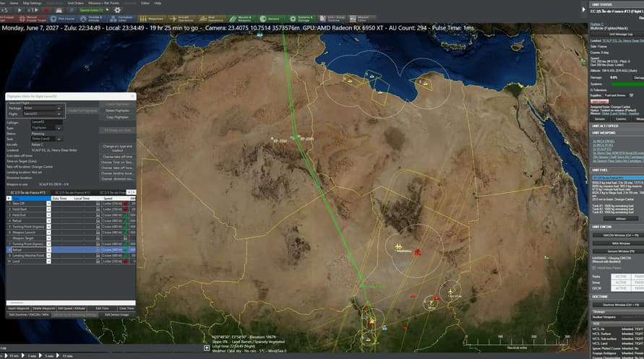Open the Mission Editor toolbar button

pyautogui.click(x=362, y=19)
